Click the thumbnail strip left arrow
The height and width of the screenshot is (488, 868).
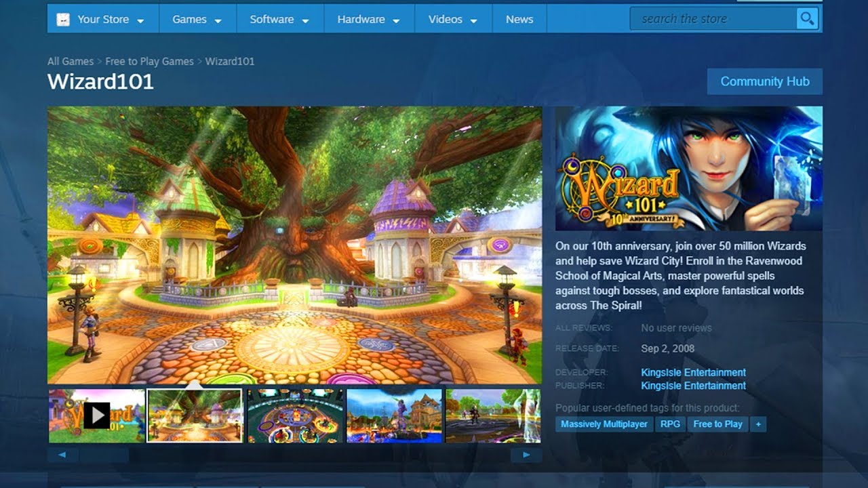coord(63,455)
